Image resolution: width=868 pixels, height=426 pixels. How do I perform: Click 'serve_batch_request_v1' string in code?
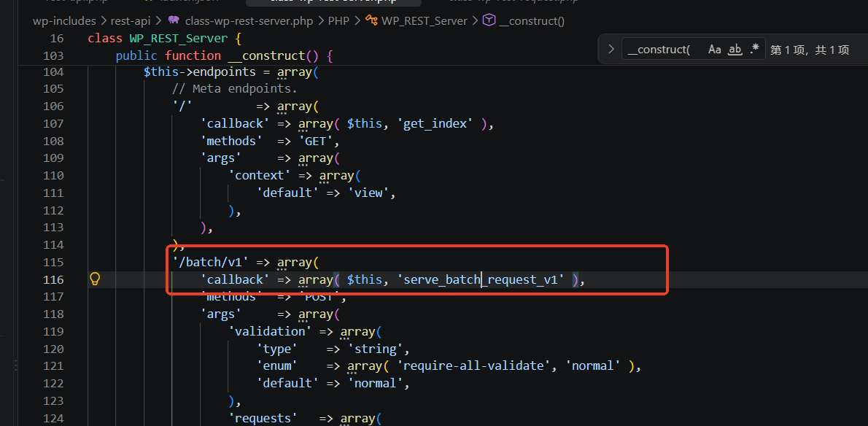(481, 280)
